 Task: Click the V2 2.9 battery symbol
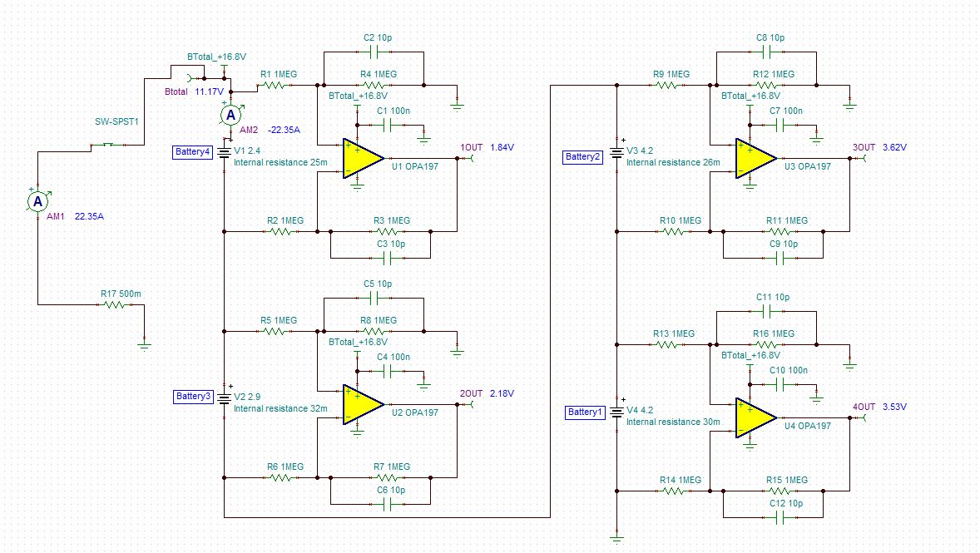[x=225, y=398]
